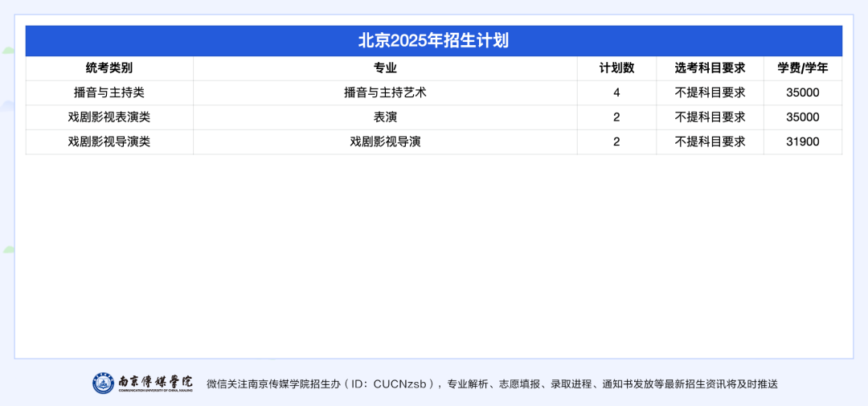The height and width of the screenshot is (406, 868).
Task: Select the 播音与主持类 category cell
Action: [x=109, y=92]
